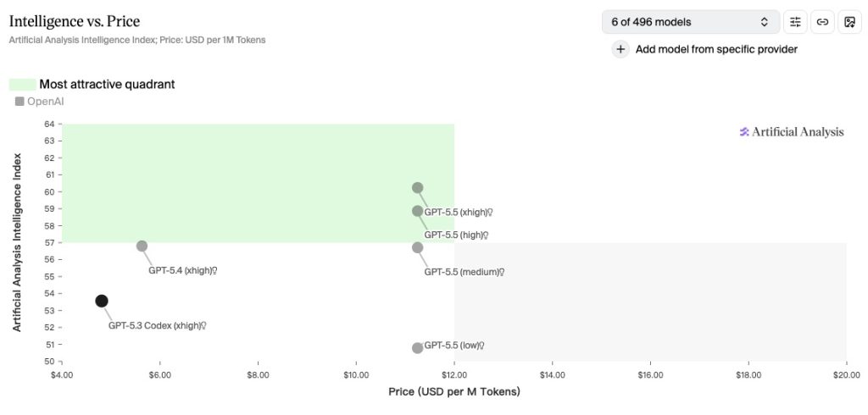Click lightbulb icon beside GPT-5.3 Codex (xhigh)
The image size is (868, 415).
point(204,325)
